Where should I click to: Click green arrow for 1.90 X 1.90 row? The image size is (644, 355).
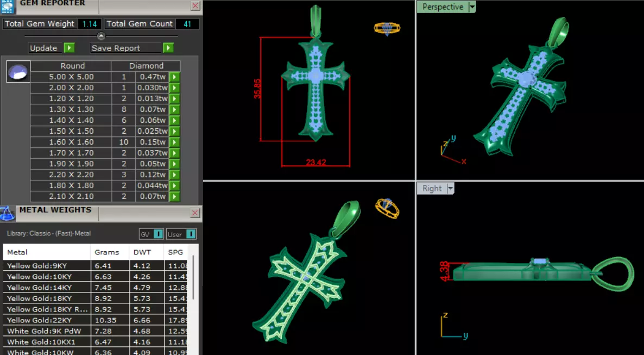(174, 164)
